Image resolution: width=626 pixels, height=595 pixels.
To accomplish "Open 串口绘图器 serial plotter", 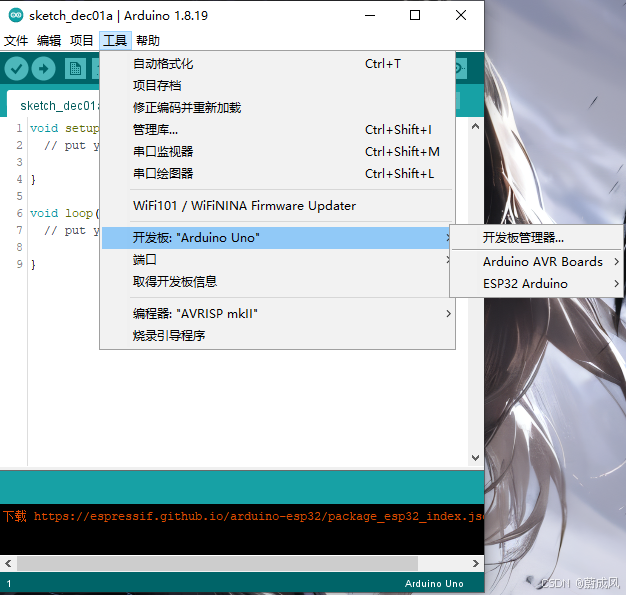I will [277, 173].
